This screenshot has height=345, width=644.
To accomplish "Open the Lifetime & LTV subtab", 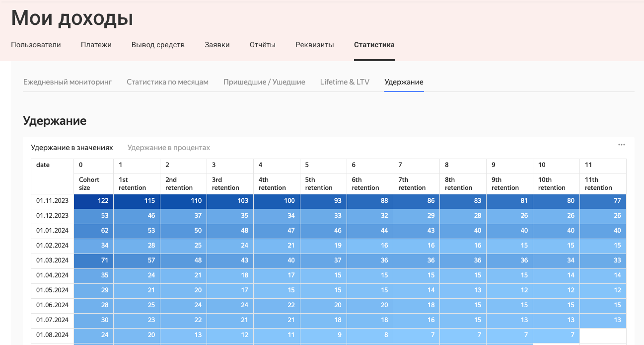I will (x=345, y=82).
